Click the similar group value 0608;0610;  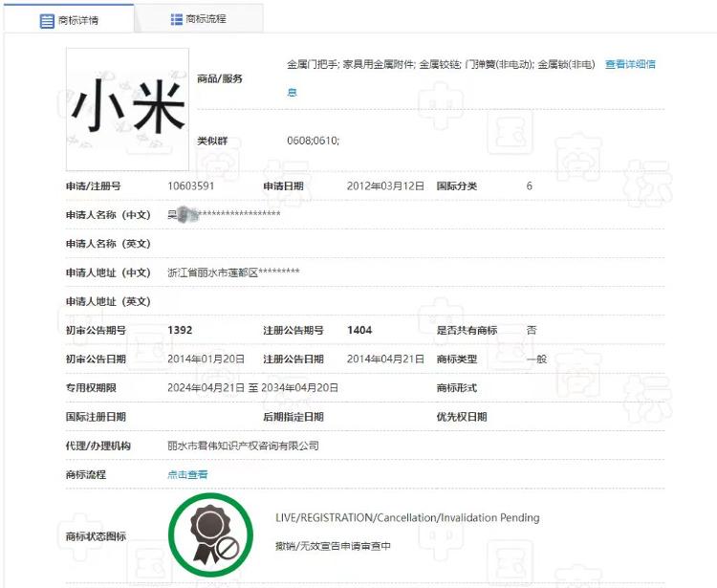click(314, 141)
